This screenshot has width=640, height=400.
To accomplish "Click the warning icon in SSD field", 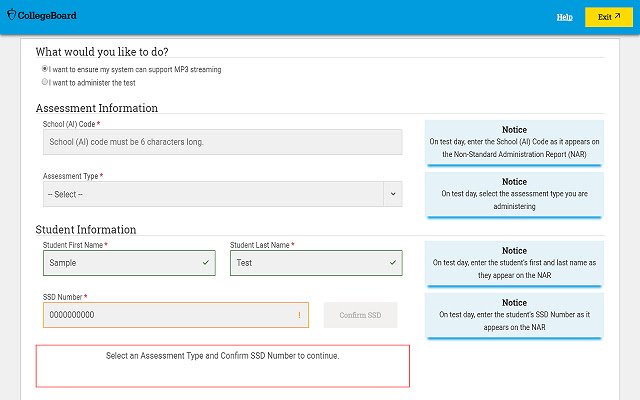I will click(299, 315).
